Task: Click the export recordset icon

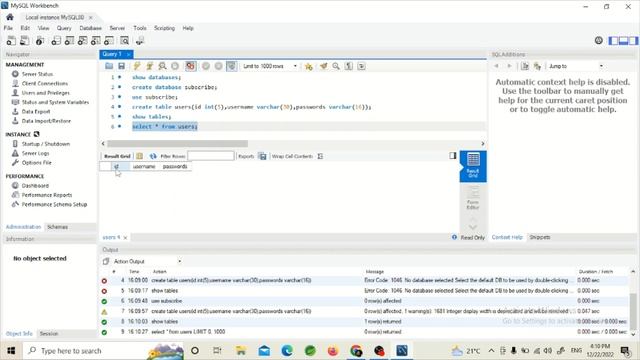Action: coord(262,156)
